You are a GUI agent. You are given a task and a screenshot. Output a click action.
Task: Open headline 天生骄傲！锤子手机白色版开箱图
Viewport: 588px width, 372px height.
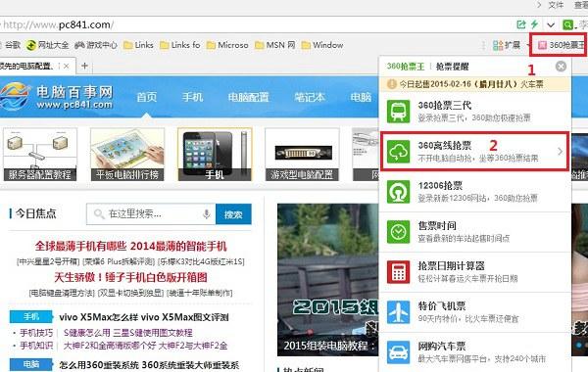pyautogui.click(x=130, y=277)
